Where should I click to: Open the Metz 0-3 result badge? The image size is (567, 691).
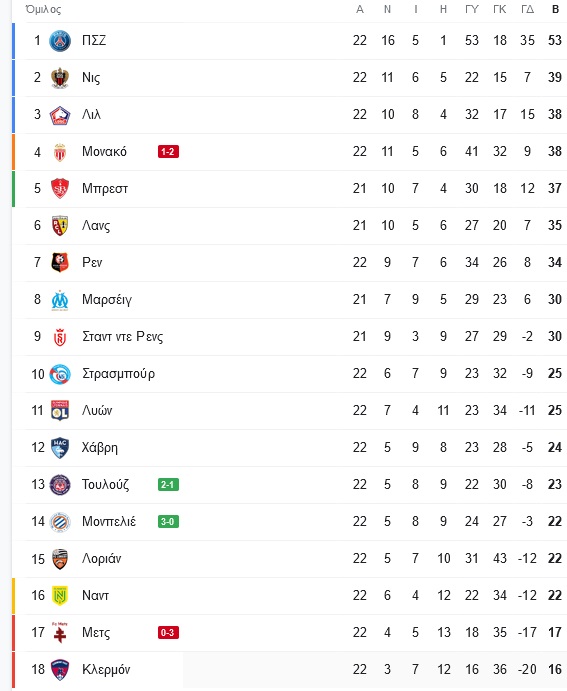(168, 633)
